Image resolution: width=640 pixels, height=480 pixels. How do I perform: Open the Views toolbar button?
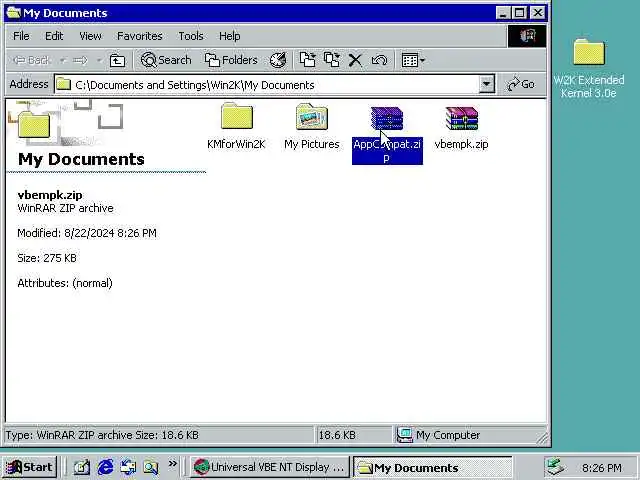413,60
